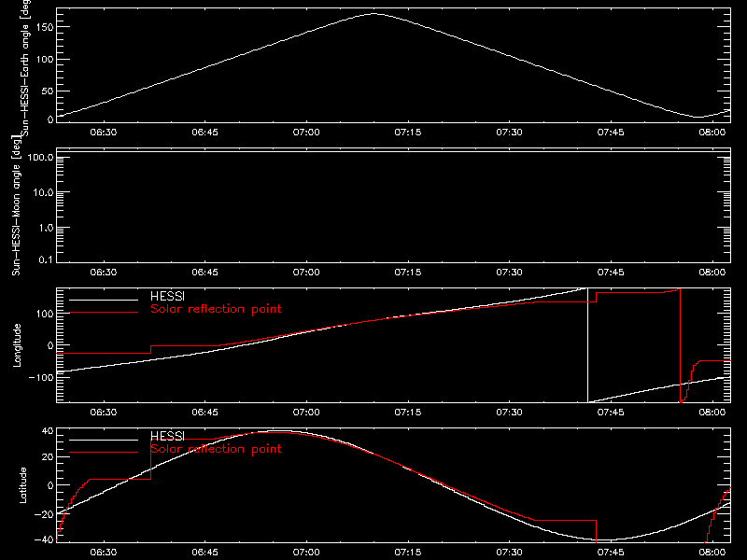Viewport: 747px width, 560px height.
Task: Click 06:45 time label of Latitude plot
Action: click(x=204, y=552)
